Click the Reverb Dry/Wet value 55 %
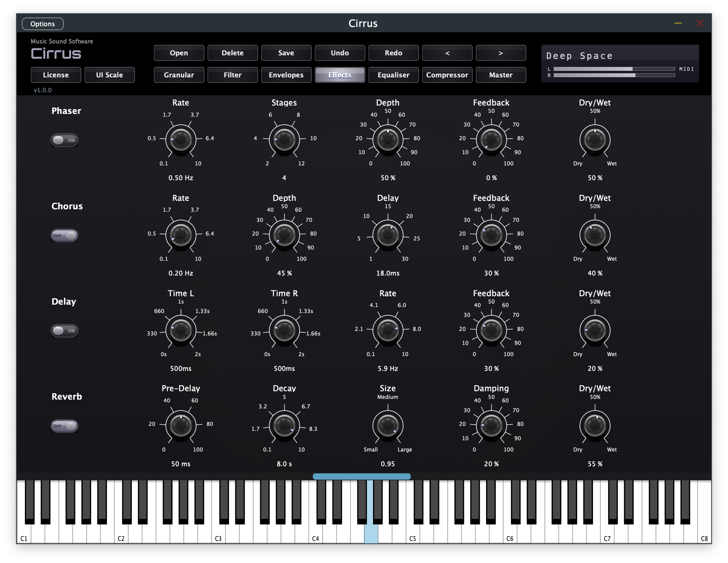This screenshot has height=563, width=728. click(595, 464)
